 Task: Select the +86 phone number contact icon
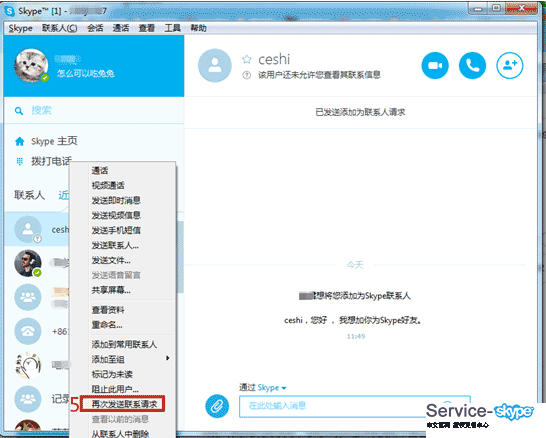click(28, 331)
